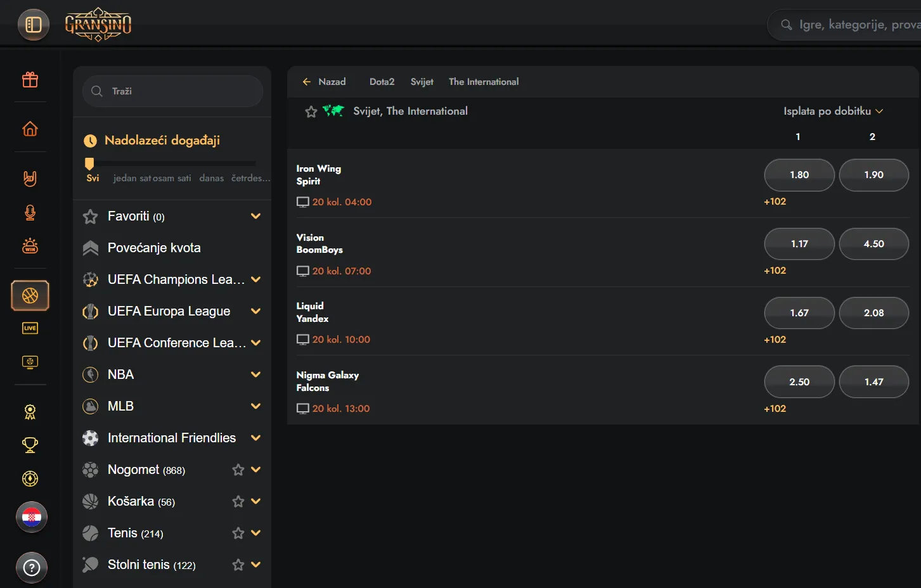Click the Povećanje kvota boost icon

pyautogui.click(x=91, y=248)
